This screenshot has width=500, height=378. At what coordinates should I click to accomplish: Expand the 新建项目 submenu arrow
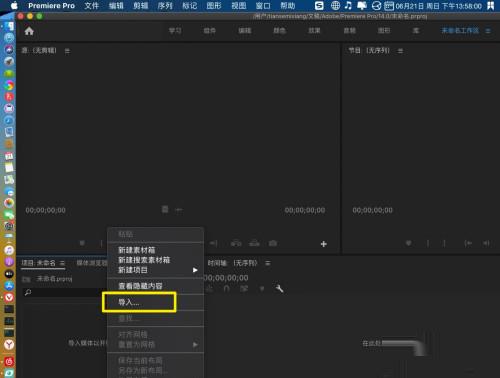195,270
